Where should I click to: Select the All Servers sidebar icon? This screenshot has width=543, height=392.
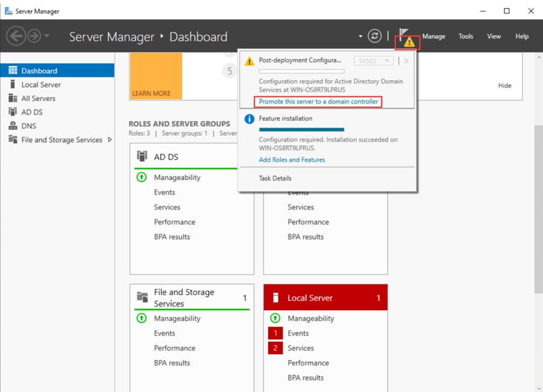[13, 98]
